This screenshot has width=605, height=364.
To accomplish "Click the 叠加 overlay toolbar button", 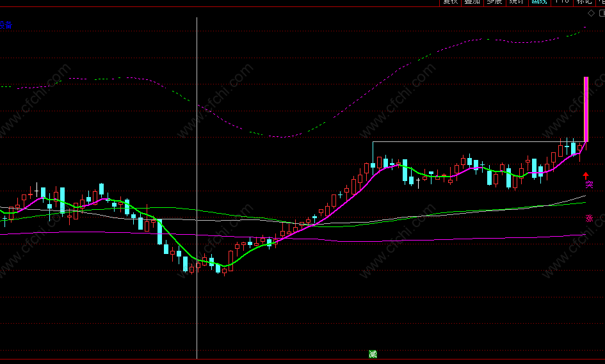I will click(x=472, y=3).
